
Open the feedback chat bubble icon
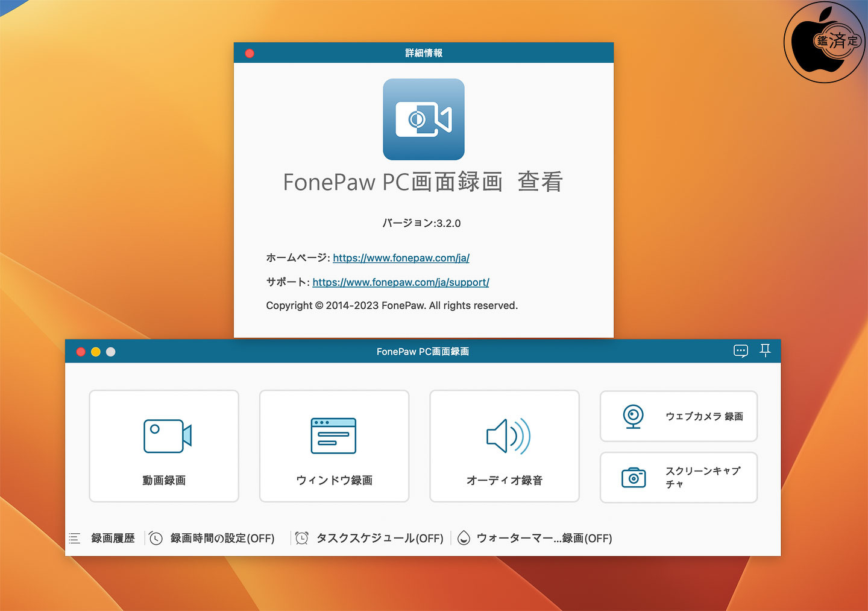(x=741, y=351)
